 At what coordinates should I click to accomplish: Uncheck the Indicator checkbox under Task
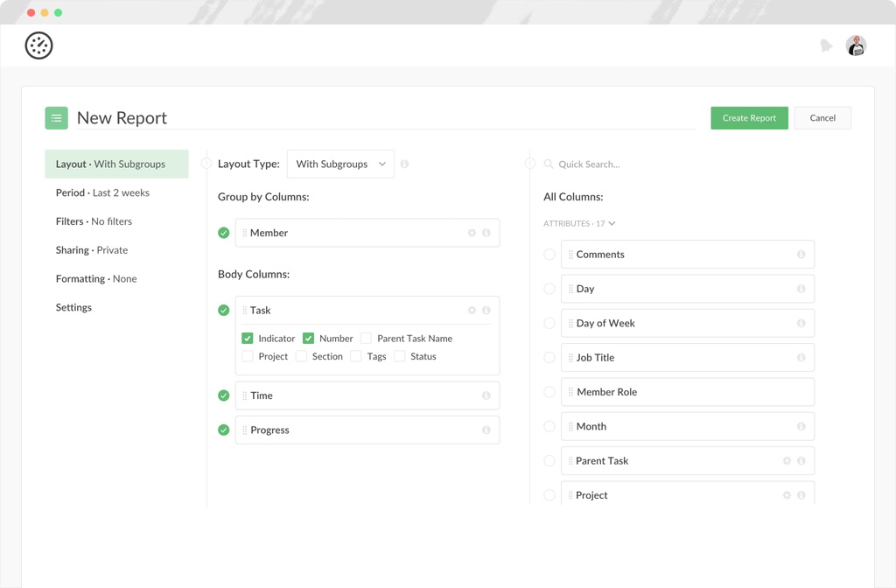point(248,338)
